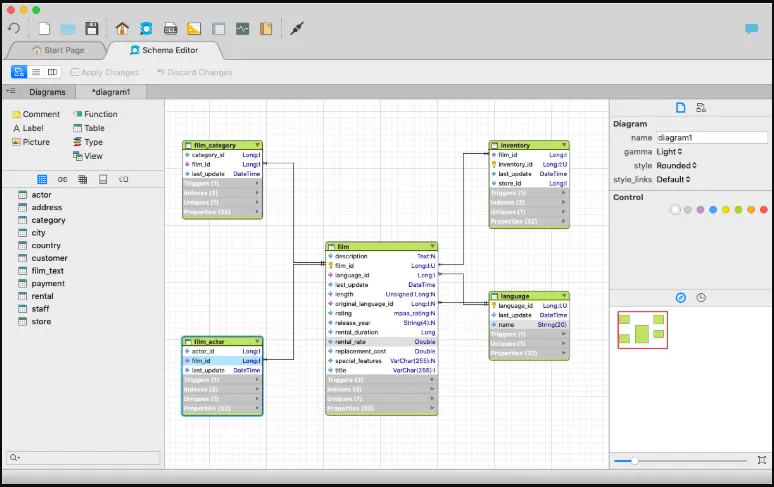
Task: Pick the blue color swatch under Control
Action: [x=713, y=210]
